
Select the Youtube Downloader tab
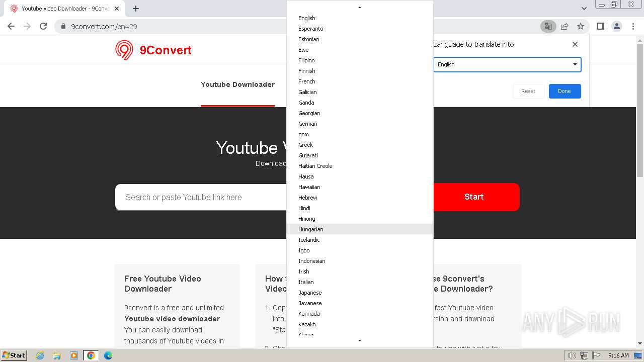click(237, 84)
